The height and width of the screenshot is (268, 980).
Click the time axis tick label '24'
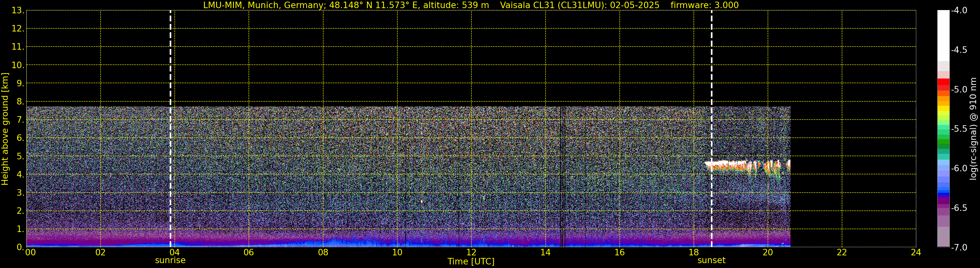[x=916, y=252]
